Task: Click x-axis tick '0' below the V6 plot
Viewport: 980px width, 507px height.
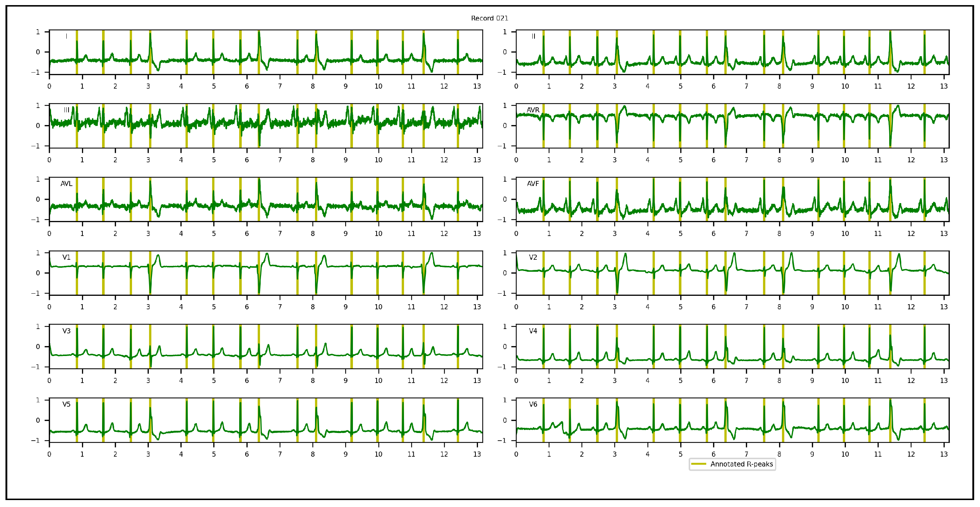Action: coord(516,454)
